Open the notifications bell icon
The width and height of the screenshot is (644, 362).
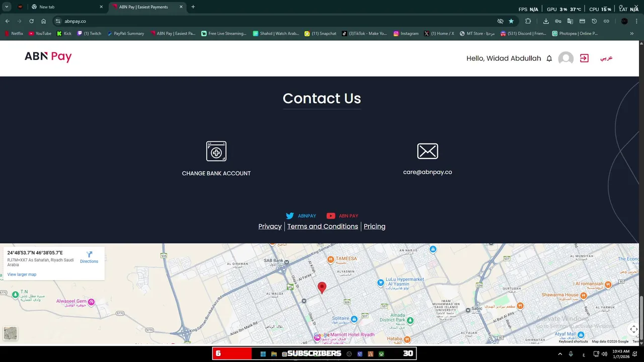click(549, 58)
